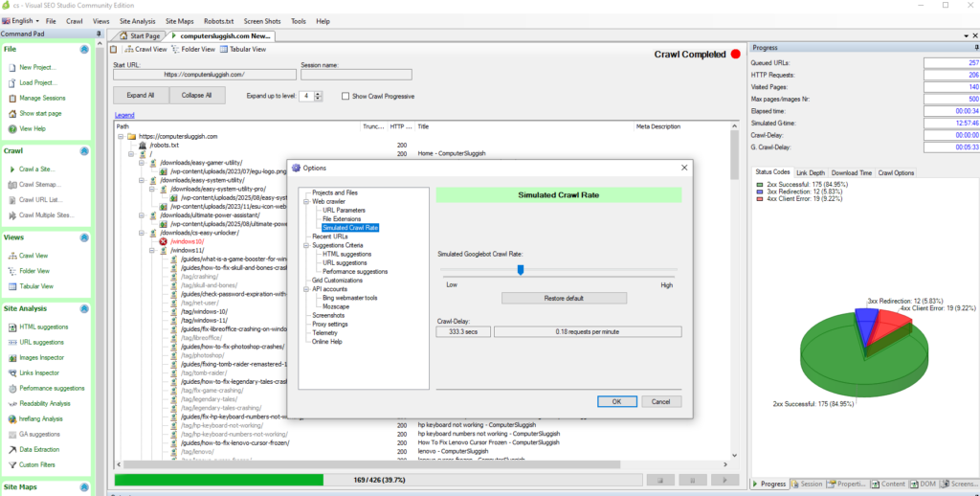Screen dimensions: 980x496
Task: Open the Robots.txt menu
Action: click(219, 21)
